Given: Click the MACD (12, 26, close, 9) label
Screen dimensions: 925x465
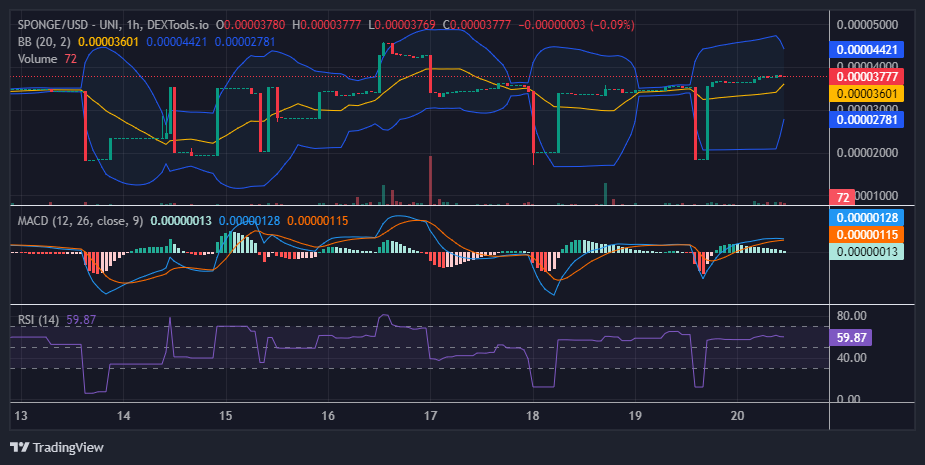Looking at the screenshot, I should click(80, 221).
